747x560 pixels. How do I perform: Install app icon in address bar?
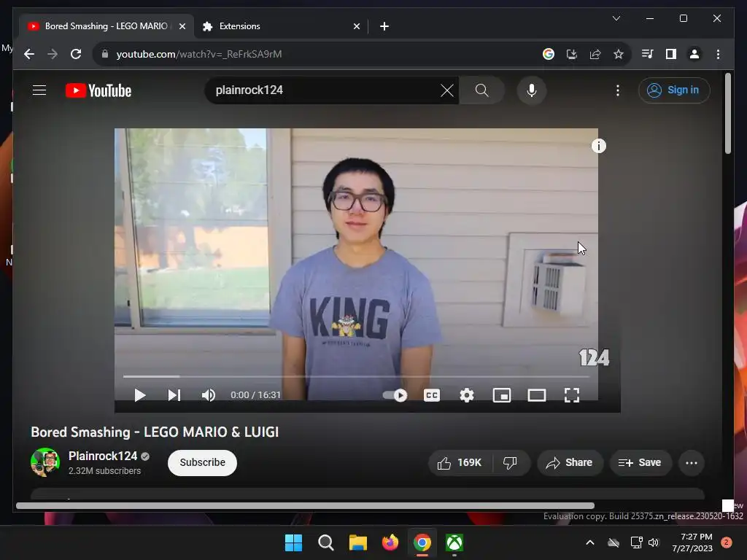pos(572,54)
